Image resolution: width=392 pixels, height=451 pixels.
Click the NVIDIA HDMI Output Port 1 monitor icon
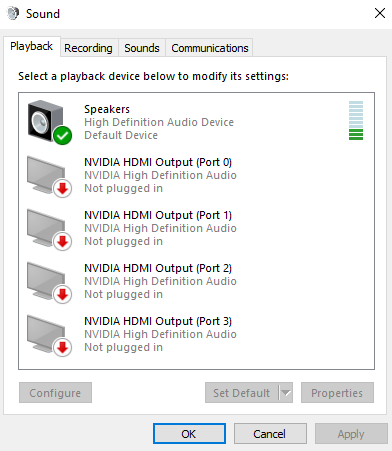[49, 229]
